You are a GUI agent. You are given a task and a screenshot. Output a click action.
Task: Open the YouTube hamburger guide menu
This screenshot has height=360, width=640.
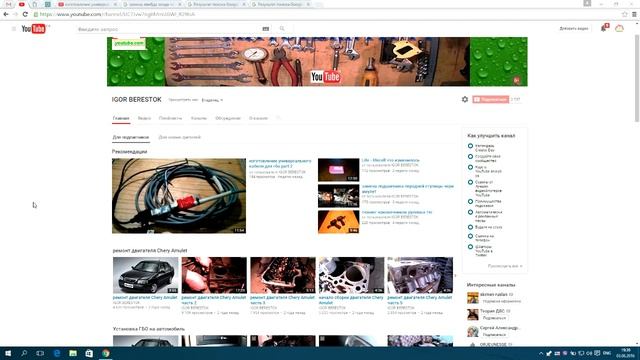(x=13, y=29)
